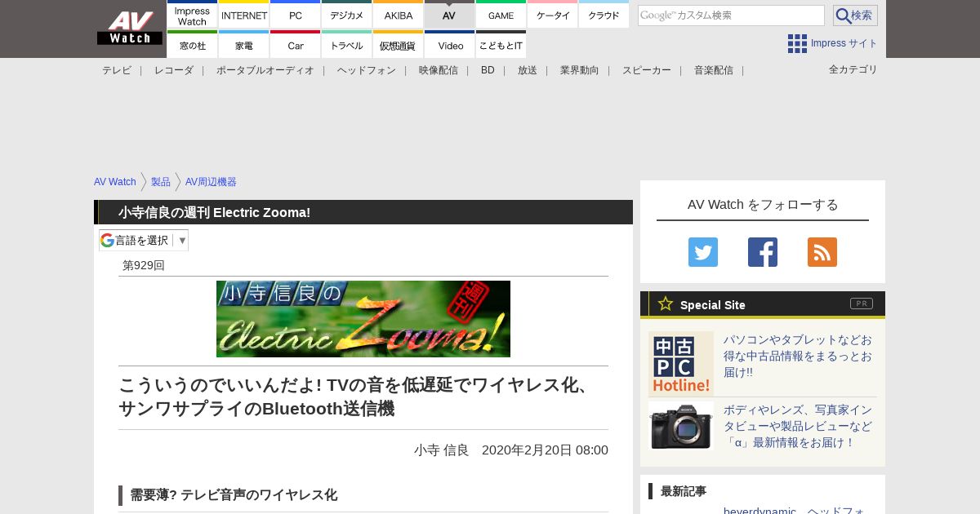This screenshot has width=980, height=514.
Task: Open beyerdynamic latest article link
Action: click(x=794, y=510)
